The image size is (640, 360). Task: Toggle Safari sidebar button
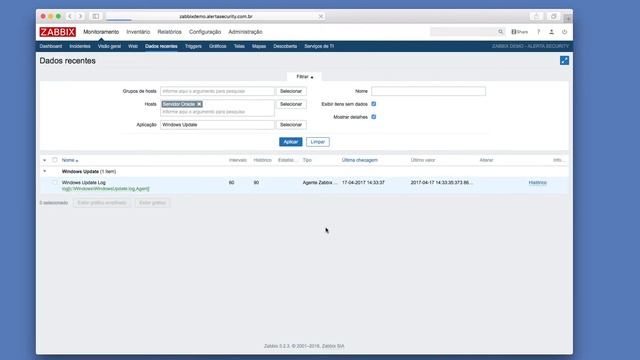[x=96, y=16]
